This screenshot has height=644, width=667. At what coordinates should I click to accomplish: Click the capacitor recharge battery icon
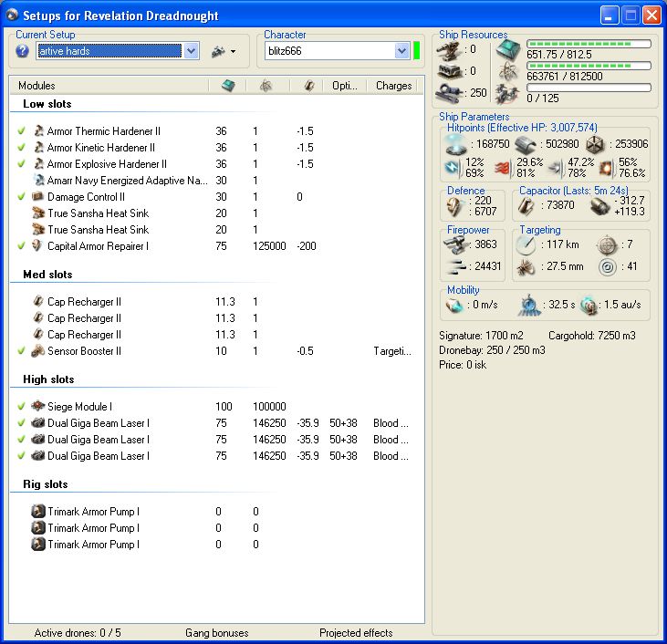coord(599,206)
